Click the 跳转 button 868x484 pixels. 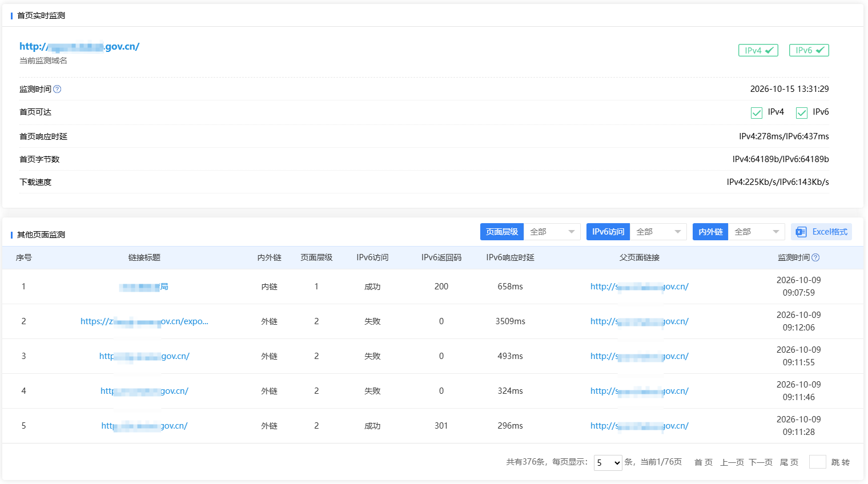pyautogui.click(x=841, y=462)
